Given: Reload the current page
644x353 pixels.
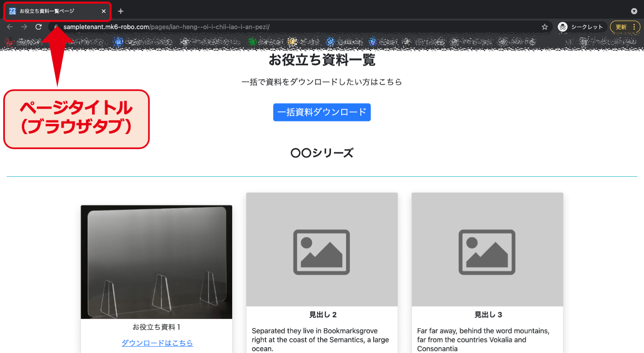Looking at the screenshot, I should (x=39, y=27).
